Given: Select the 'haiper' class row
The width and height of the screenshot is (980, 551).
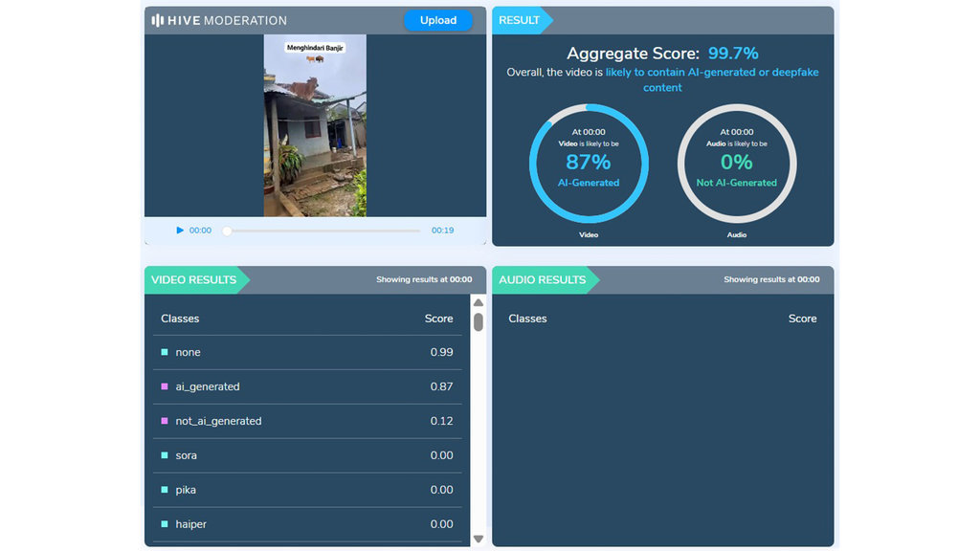Looking at the screenshot, I should tap(307, 524).
